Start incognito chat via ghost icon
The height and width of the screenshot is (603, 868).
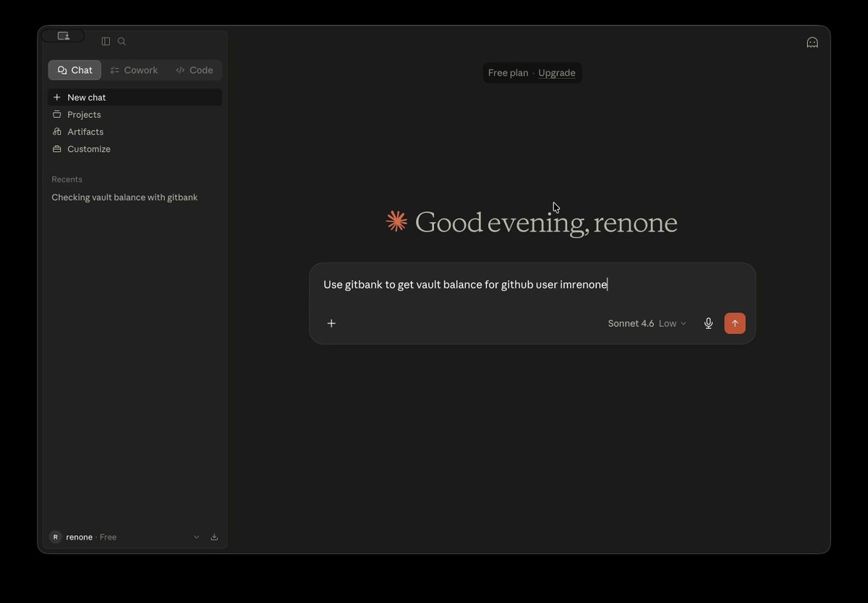click(812, 43)
